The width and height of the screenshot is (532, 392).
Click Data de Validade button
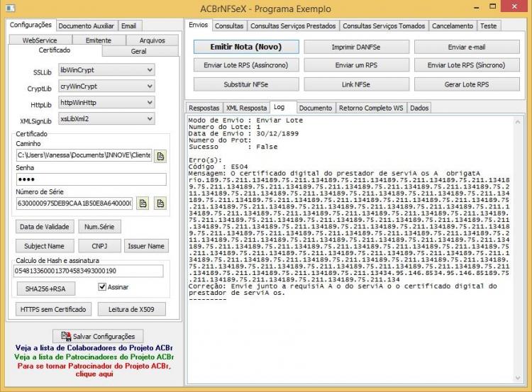(45, 227)
